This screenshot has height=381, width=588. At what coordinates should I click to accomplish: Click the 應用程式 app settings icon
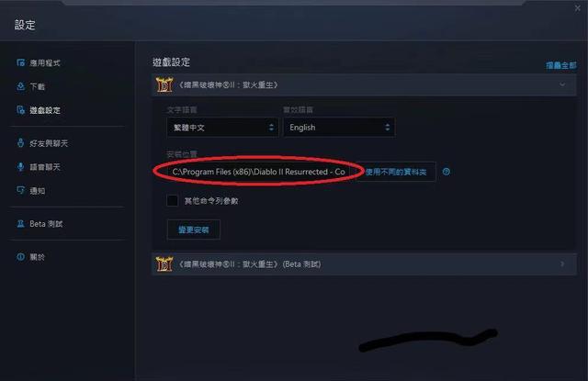(x=20, y=62)
